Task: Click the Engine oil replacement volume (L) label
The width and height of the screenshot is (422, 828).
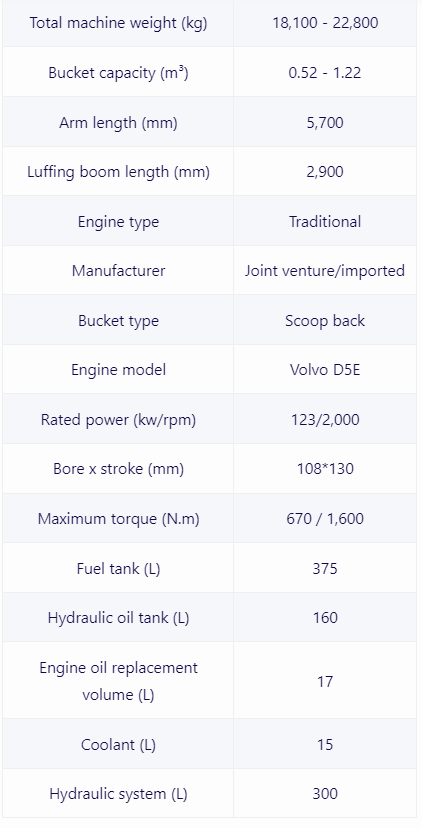Action: click(x=118, y=681)
